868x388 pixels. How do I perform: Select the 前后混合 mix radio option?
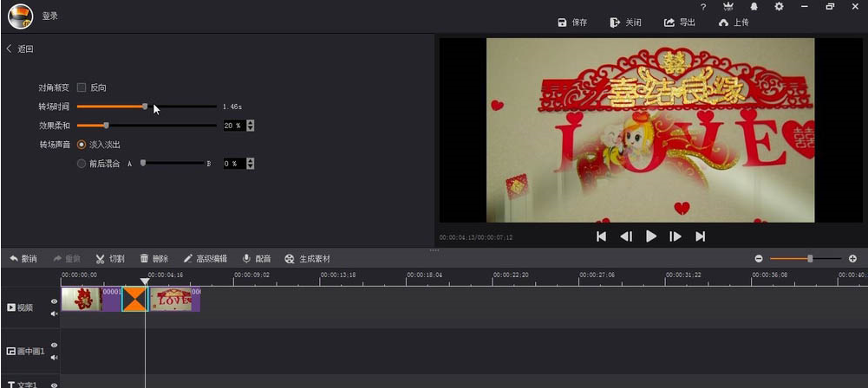[x=82, y=163]
